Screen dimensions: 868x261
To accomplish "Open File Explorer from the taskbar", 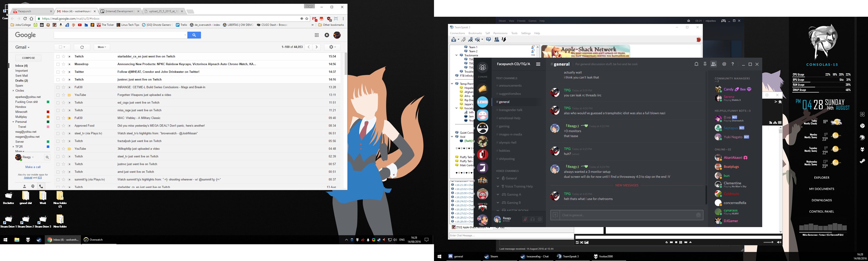I will (17, 240).
